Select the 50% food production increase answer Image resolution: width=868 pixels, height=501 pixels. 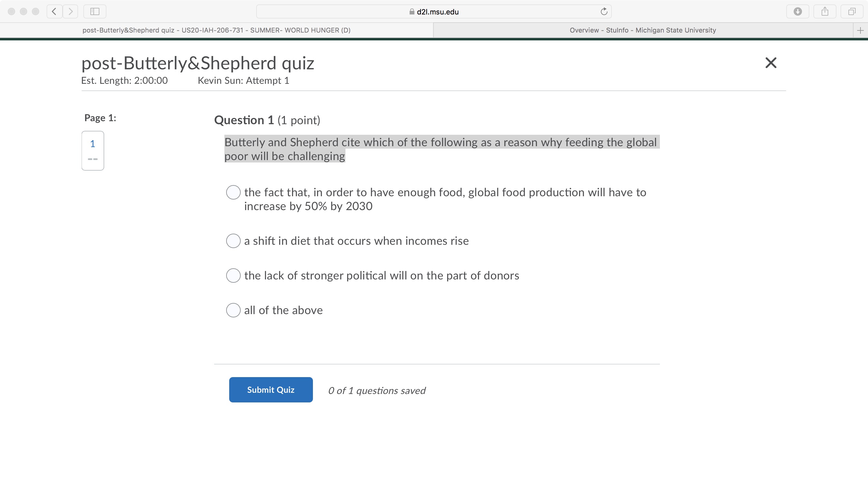point(233,192)
